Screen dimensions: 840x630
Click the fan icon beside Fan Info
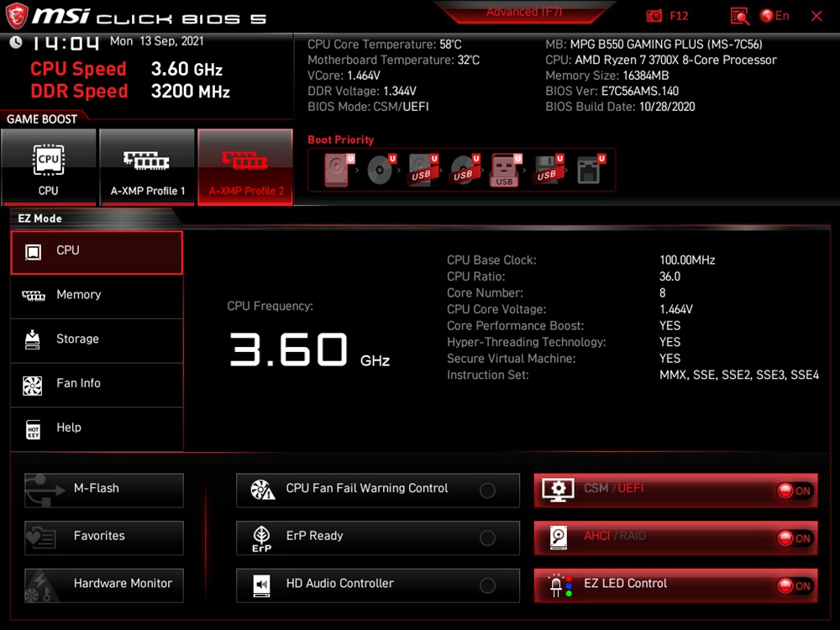click(x=32, y=386)
